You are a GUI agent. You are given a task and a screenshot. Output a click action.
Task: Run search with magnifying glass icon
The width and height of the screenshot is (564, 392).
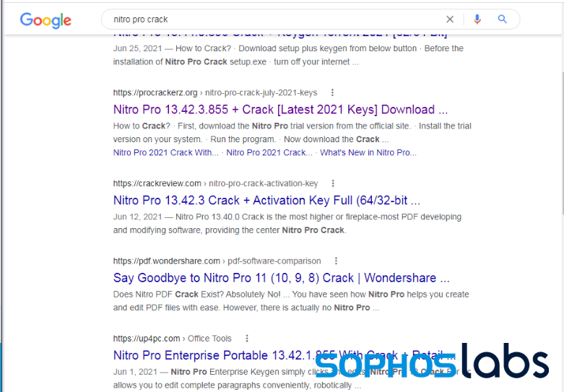point(502,19)
